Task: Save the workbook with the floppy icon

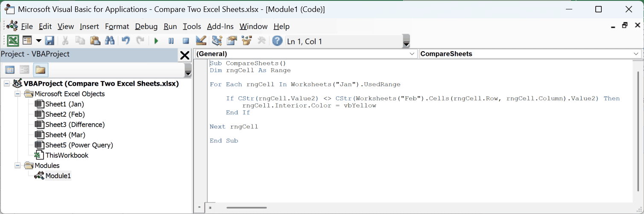Action: tap(50, 41)
